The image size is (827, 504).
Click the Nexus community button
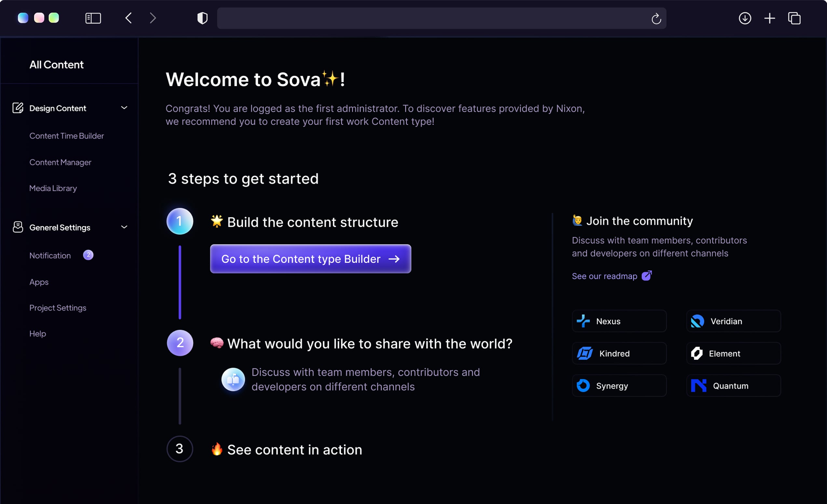[x=619, y=321]
